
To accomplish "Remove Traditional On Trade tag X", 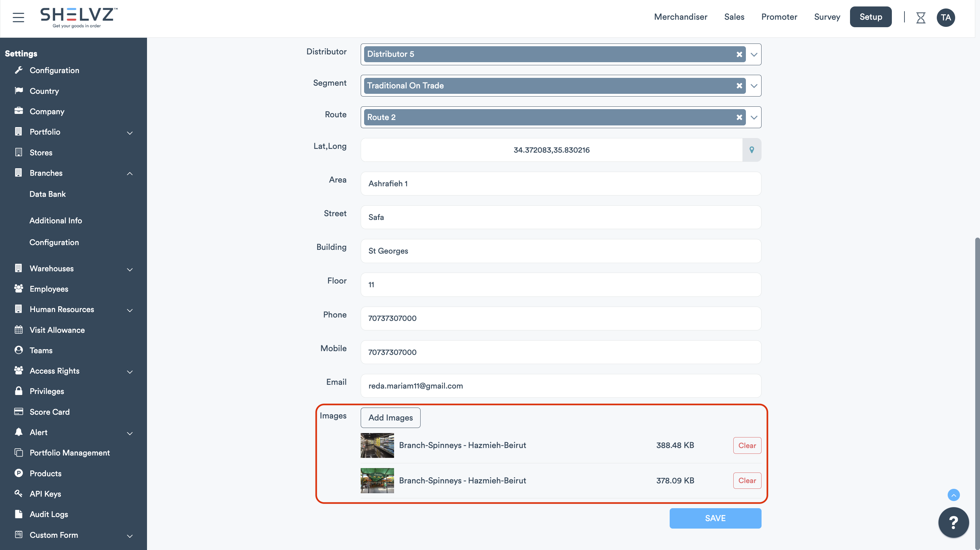I will [739, 86].
